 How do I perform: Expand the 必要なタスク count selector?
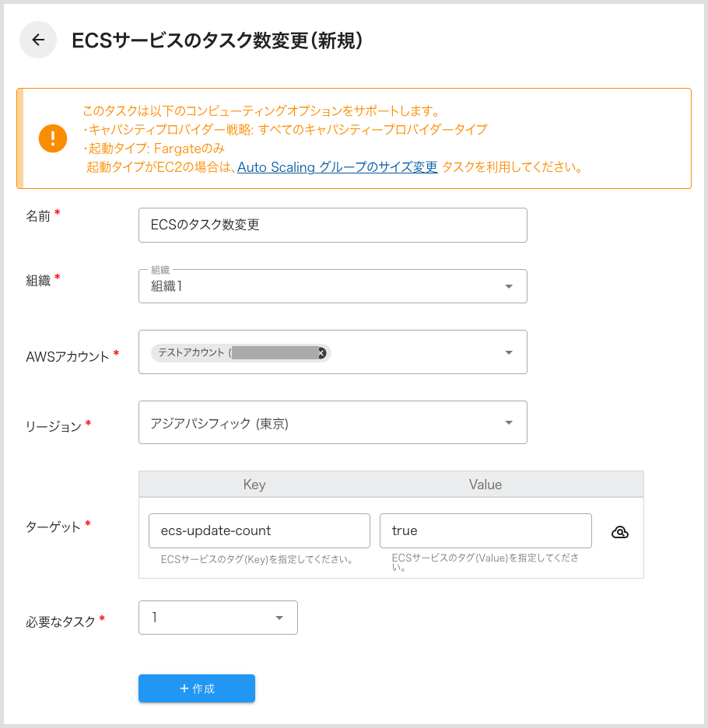coord(279,616)
